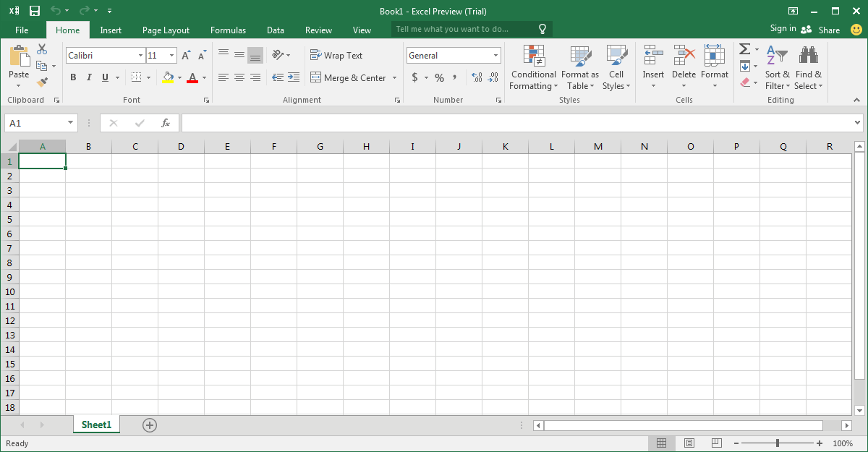
Task: Open the File menu
Action: point(22,30)
